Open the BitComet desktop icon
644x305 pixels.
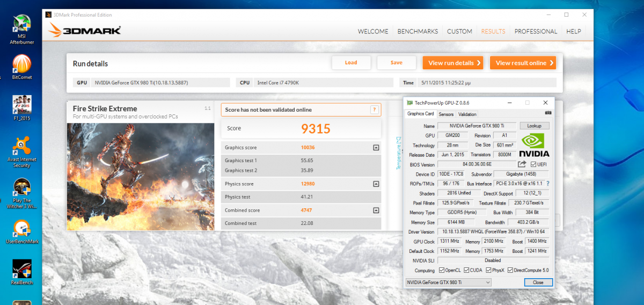coord(22,68)
